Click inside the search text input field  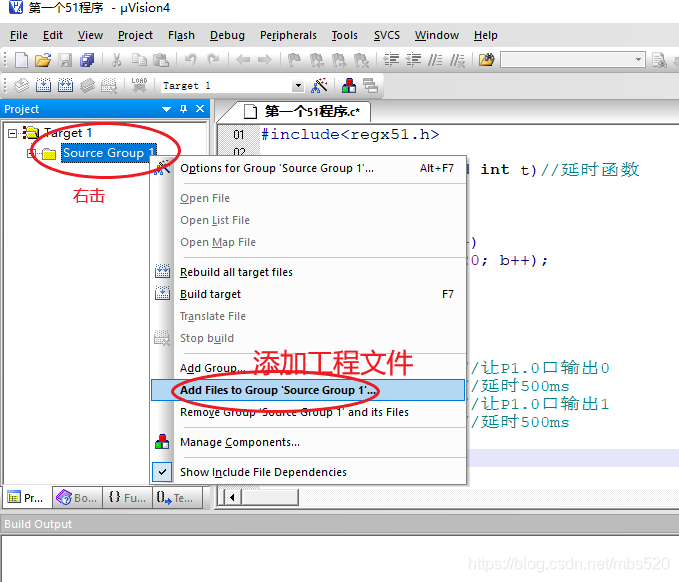(566, 60)
